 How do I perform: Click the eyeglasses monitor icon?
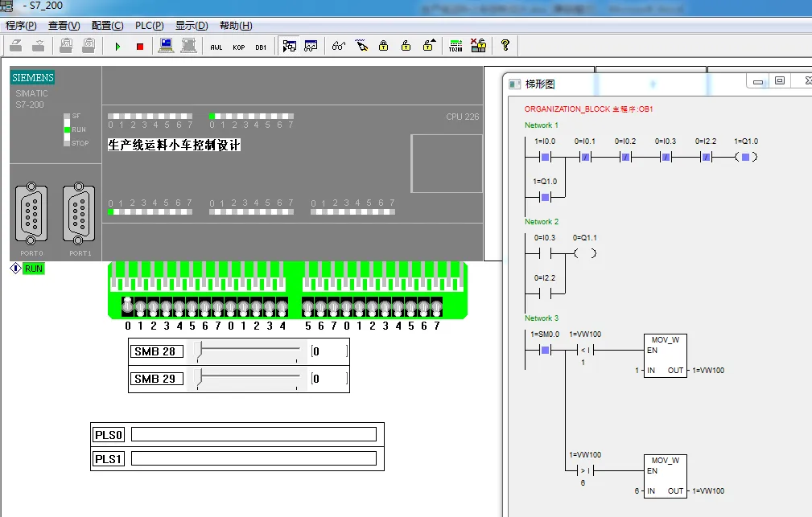338,46
